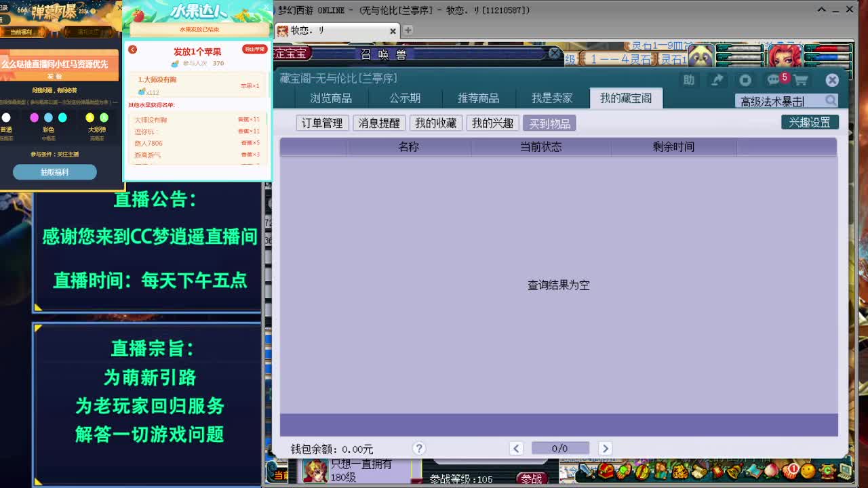
Task: Close the 弹幕风暴 popup
Action: [120, 7]
